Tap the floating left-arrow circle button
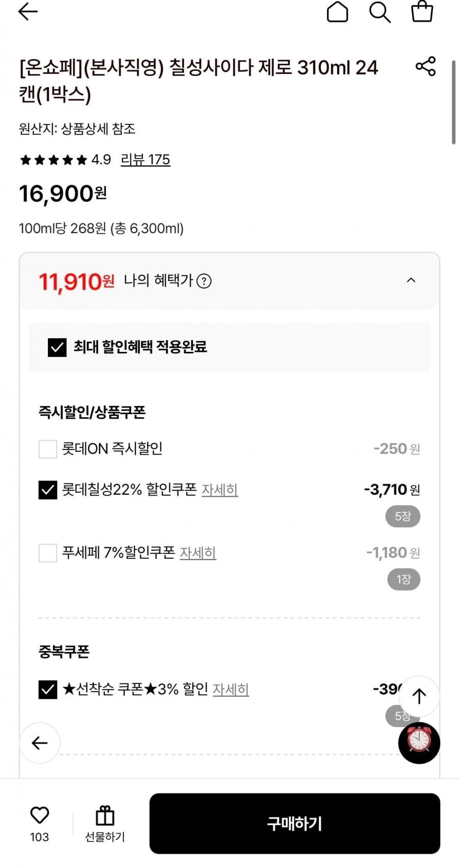The image size is (459, 868). click(40, 743)
